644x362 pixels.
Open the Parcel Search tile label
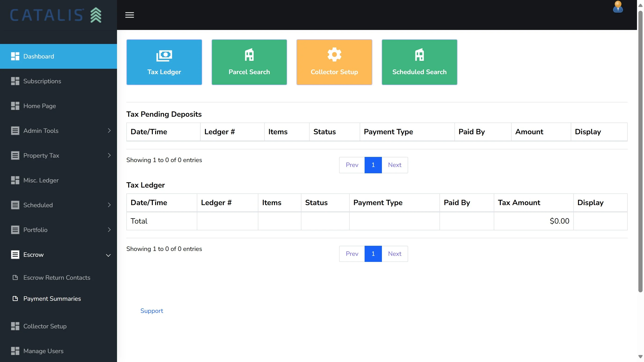[x=249, y=72]
